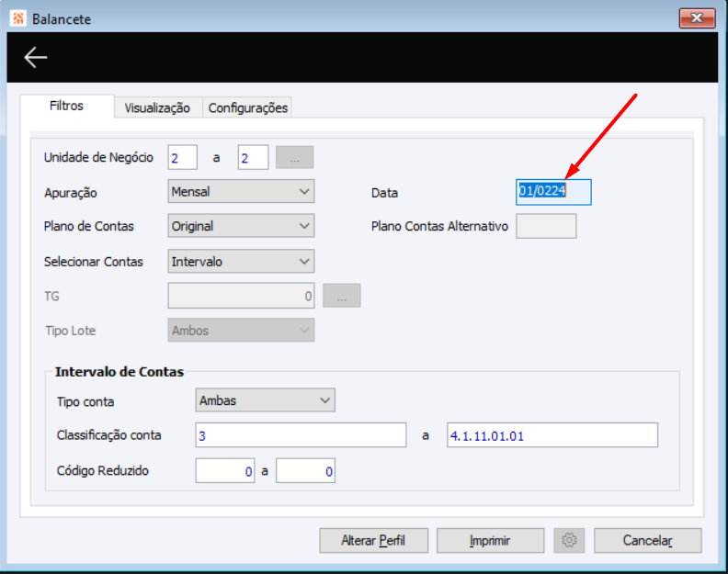Click the Balancete window title text
728x574 pixels.
[62, 19]
